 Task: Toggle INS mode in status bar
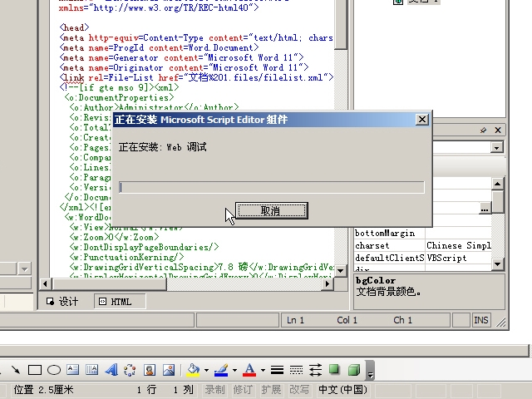coord(480,320)
